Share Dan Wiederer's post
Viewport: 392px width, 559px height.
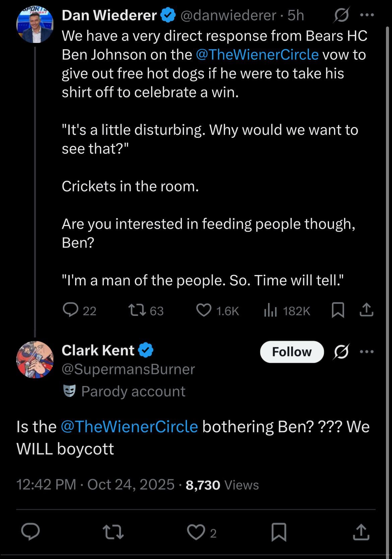click(x=367, y=310)
